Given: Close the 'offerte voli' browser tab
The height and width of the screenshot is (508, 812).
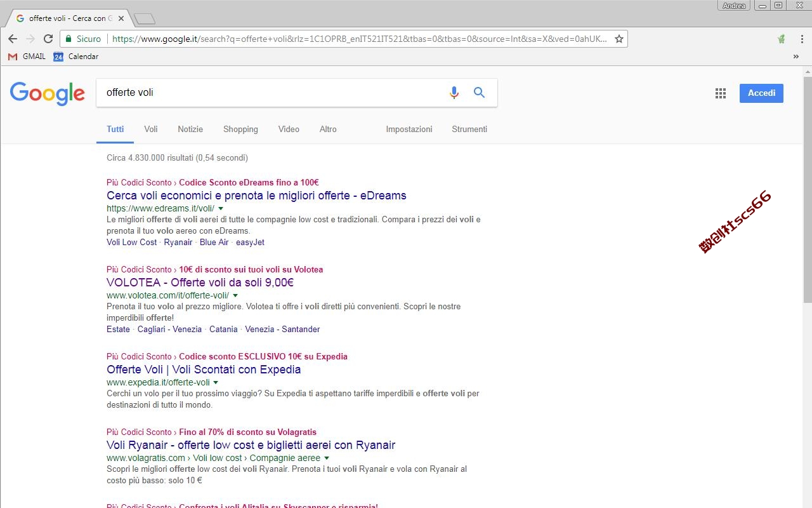Looking at the screenshot, I should [121, 18].
